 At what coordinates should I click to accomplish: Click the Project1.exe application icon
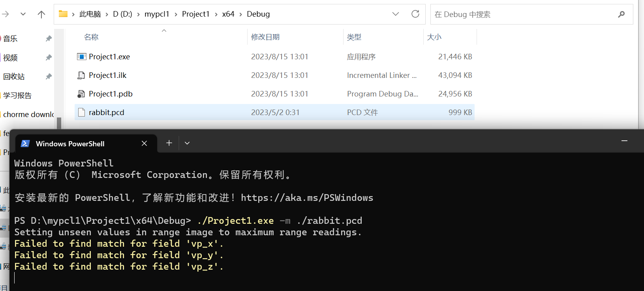coord(81,56)
